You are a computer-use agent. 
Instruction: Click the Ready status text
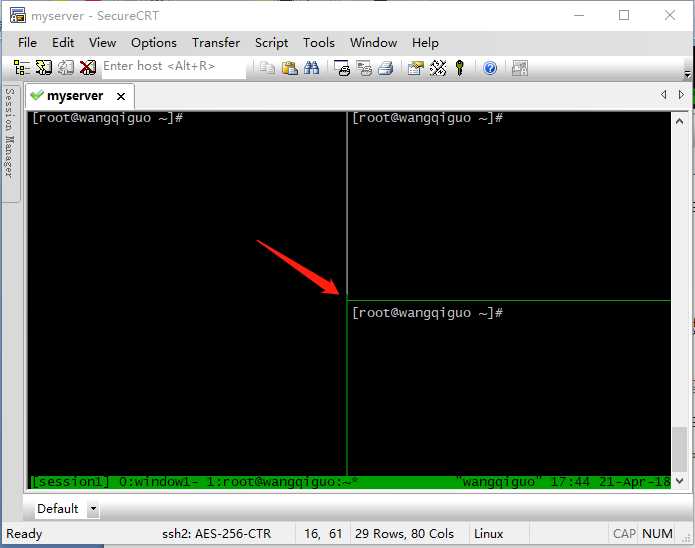[x=24, y=533]
